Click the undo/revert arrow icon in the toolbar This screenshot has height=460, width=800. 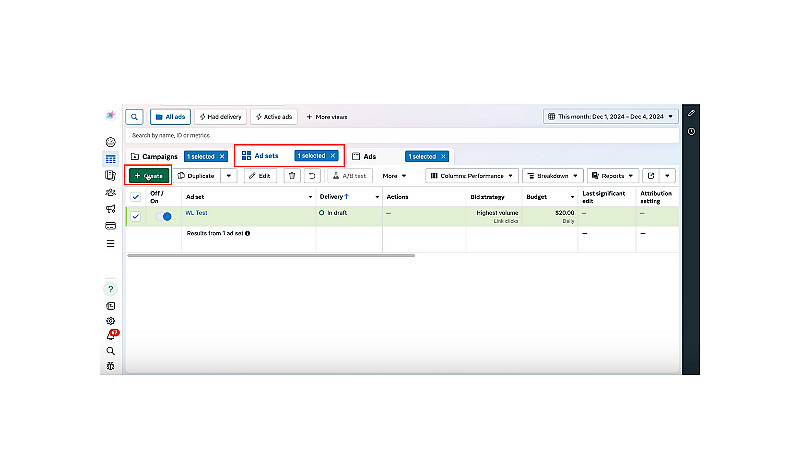pos(312,176)
